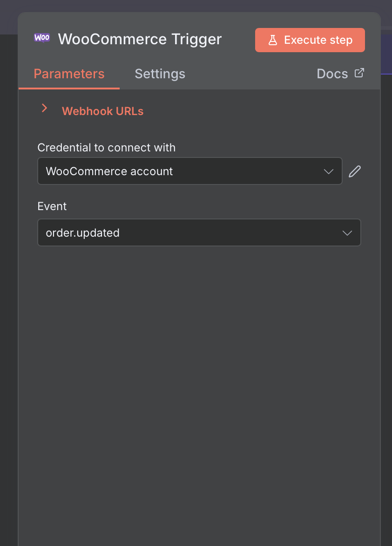Click the Event field label
This screenshot has height=546, width=392.
(52, 206)
